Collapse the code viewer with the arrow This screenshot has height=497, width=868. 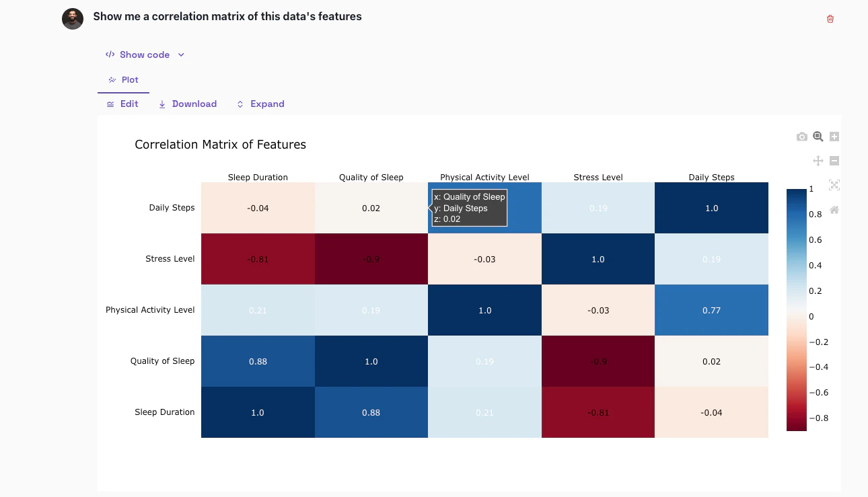click(x=180, y=54)
